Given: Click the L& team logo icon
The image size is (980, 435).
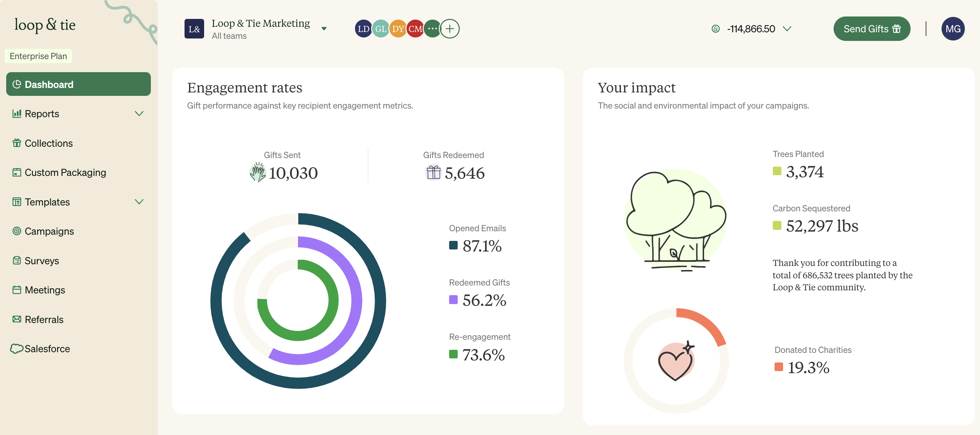Looking at the screenshot, I should [x=194, y=29].
